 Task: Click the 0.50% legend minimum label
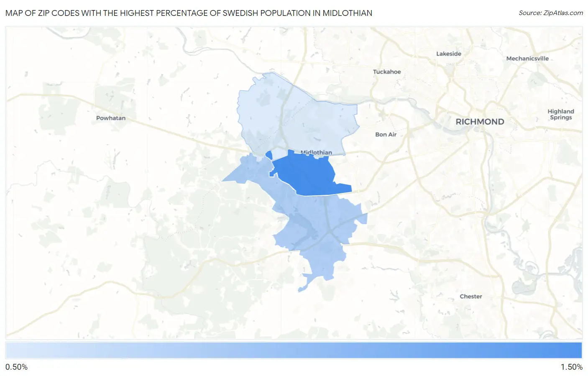point(16,367)
